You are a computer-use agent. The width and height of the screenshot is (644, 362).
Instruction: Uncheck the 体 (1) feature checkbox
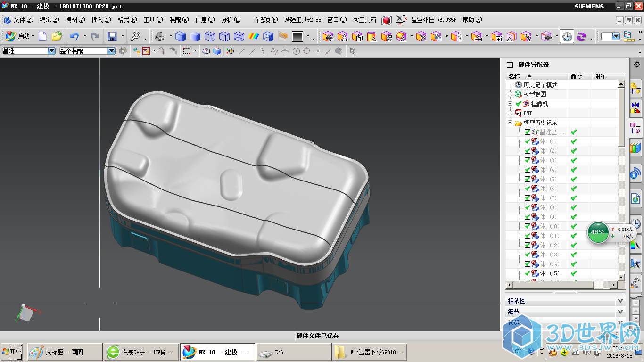click(x=528, y=141)
